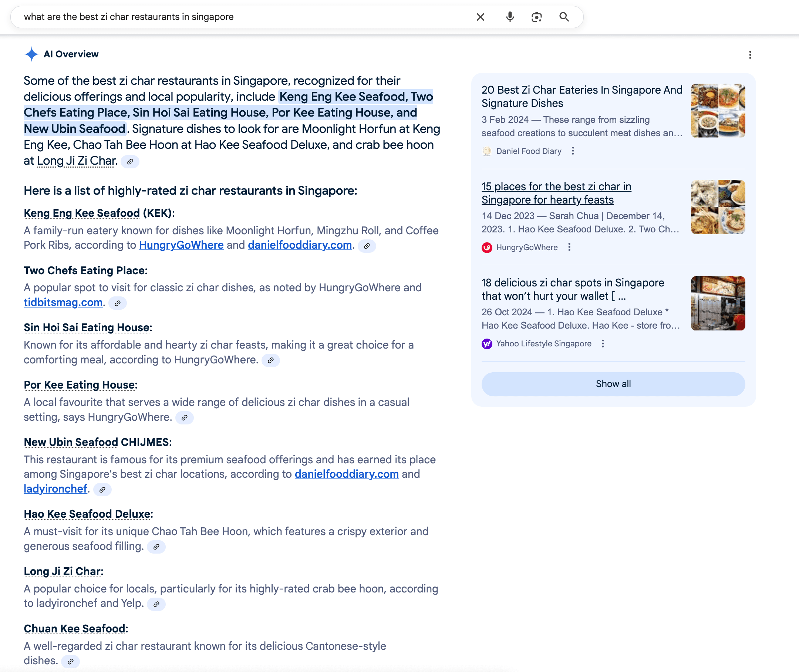Open HungryGoWhere link in Keng Eng Kee description
799x672 pixels.
coord(181,245)
